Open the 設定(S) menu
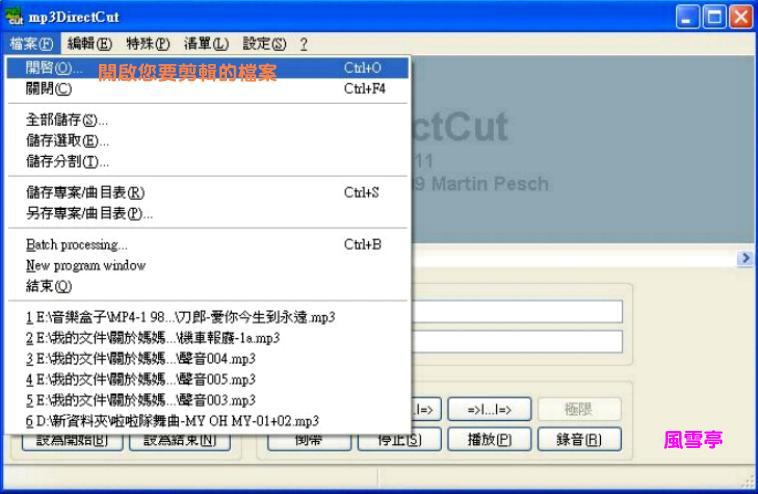 (264, 44)
